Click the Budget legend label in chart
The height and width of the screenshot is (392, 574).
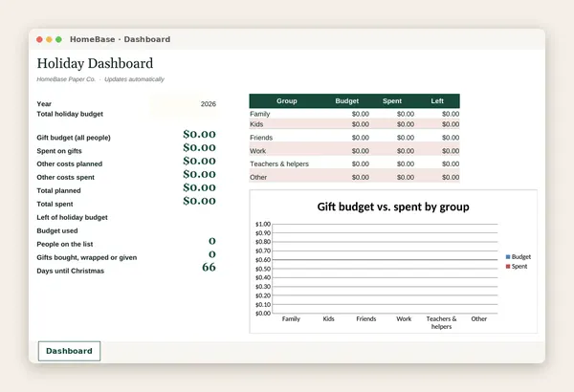(x=521, y=257)
